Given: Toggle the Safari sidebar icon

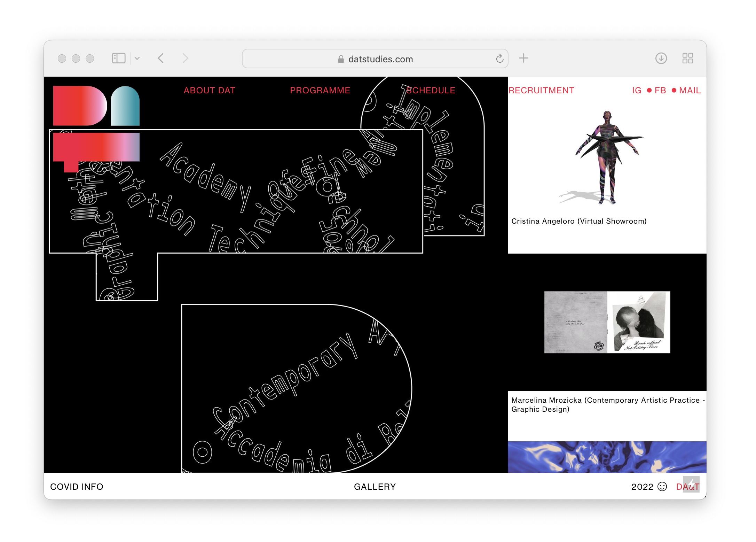Looking at the screenshot, I should pyautogui.click(x=118, y=58).
